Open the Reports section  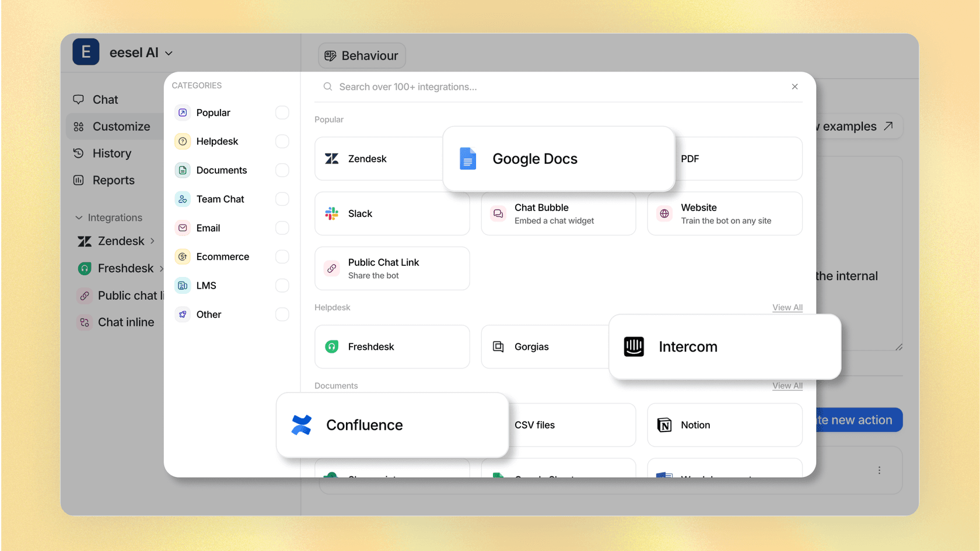pyautogui.click(x=113, y=180)
